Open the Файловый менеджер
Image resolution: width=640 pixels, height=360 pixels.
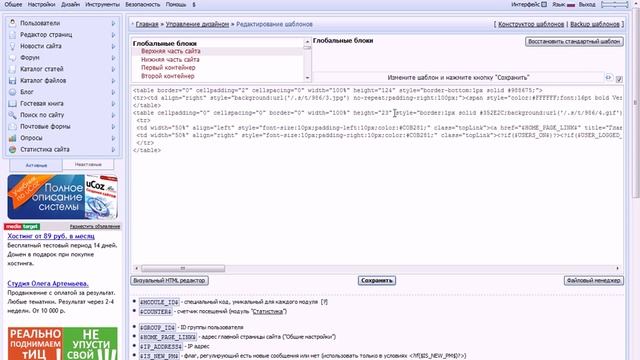593,280
